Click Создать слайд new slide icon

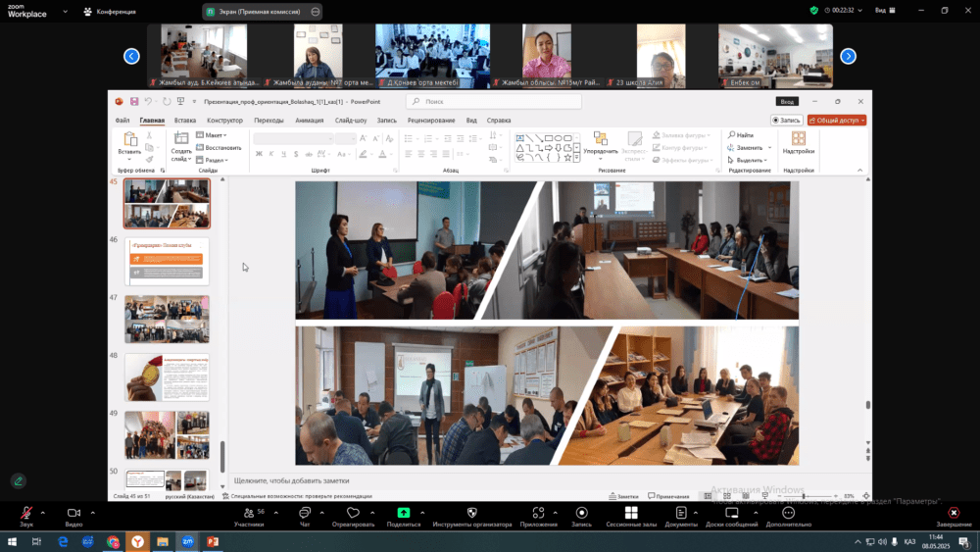181,138
